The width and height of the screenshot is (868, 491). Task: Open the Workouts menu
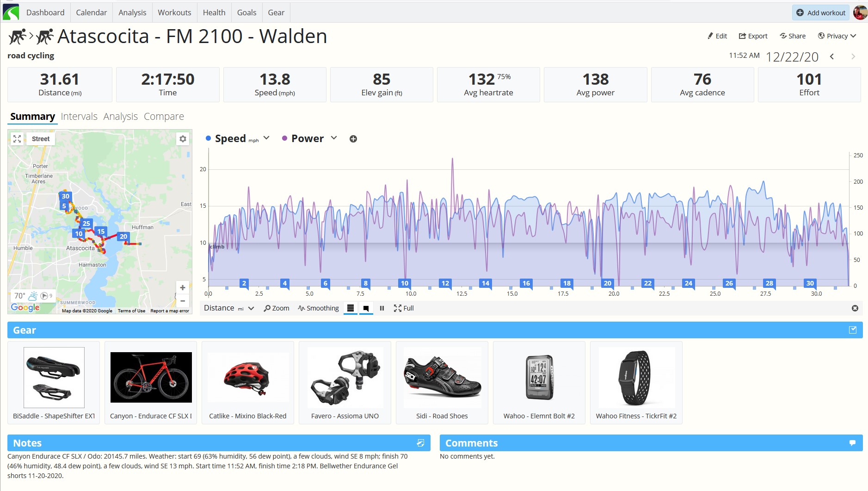[x=174, y=12]
